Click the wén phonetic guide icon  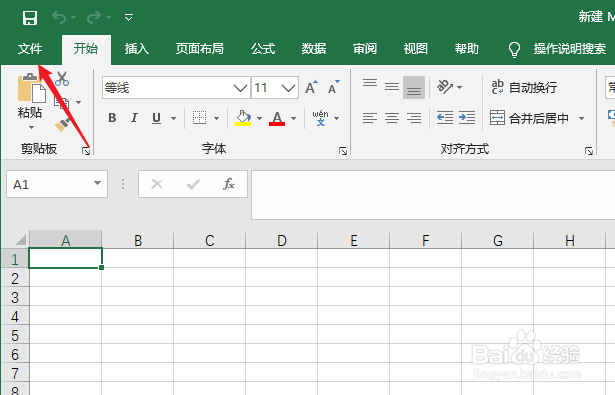[x=320, y=118]
